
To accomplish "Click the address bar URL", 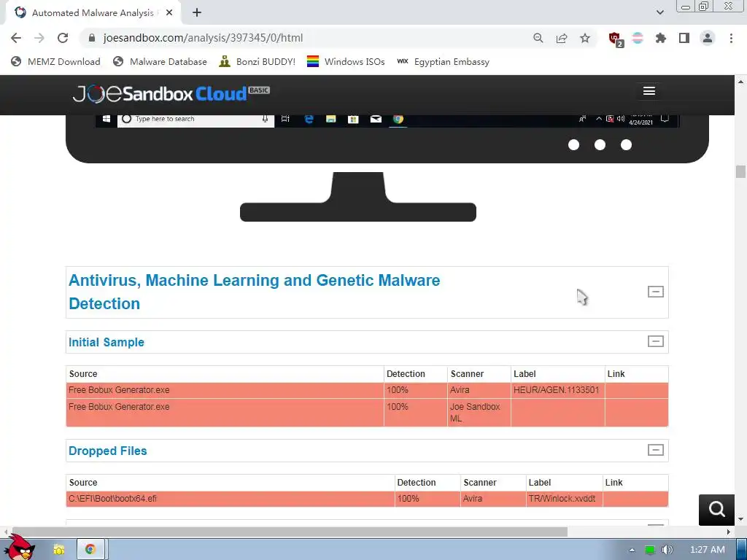I will pos(203,38).
